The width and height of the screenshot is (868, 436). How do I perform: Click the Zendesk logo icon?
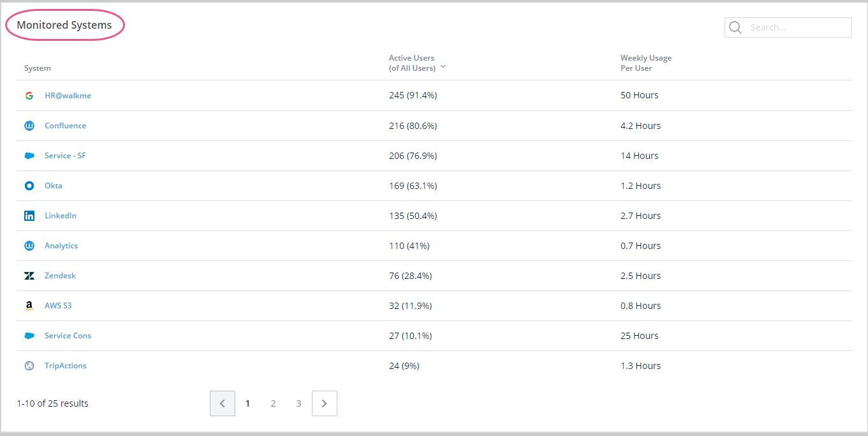[29, 276]
